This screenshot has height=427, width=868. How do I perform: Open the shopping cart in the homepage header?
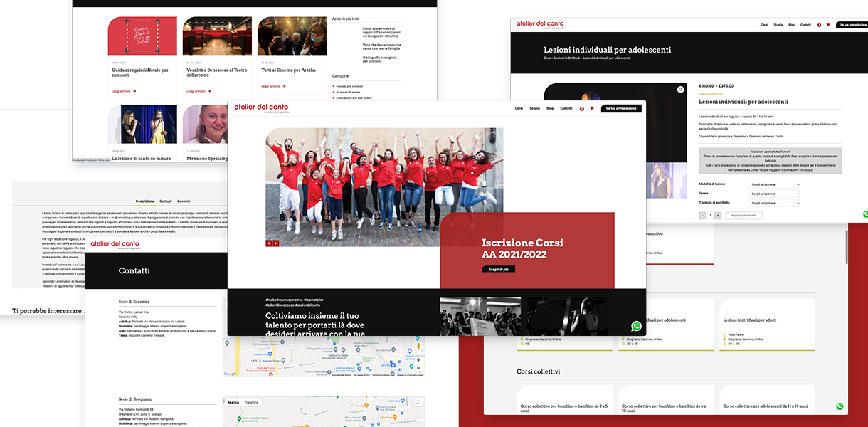tap(591, 109)
